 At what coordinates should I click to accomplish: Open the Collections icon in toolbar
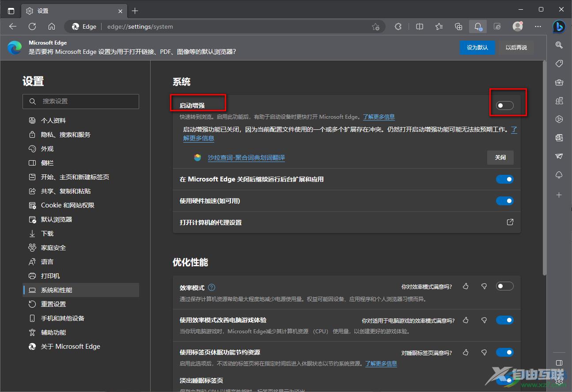tap(458, 26)
